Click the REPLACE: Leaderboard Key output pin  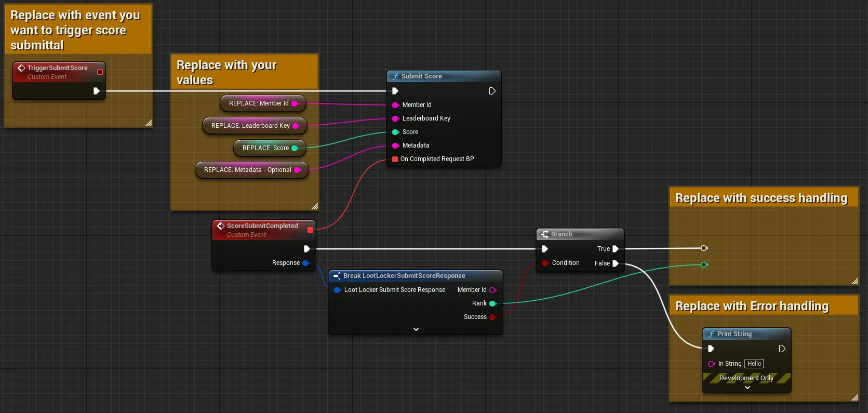point(296,126)
